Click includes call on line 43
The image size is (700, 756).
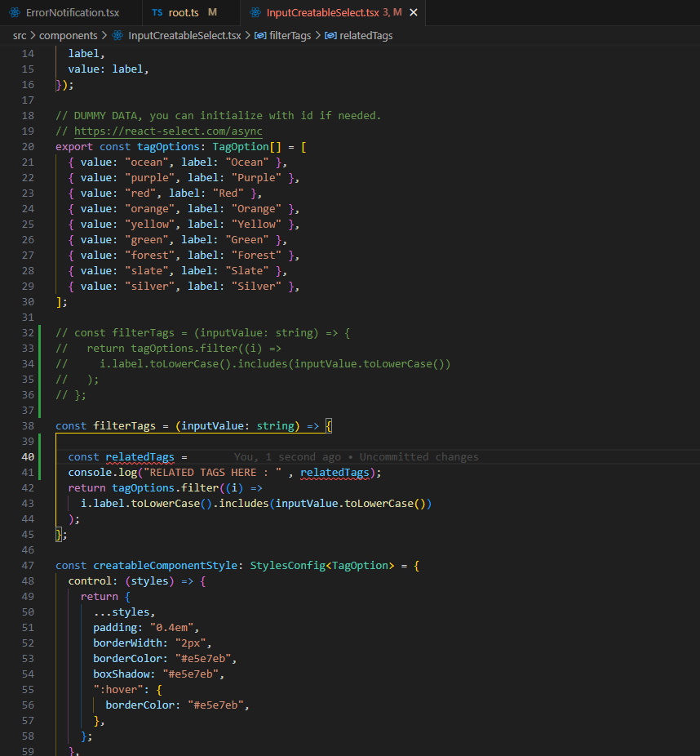pyautogui.click(x=244, y=504)
